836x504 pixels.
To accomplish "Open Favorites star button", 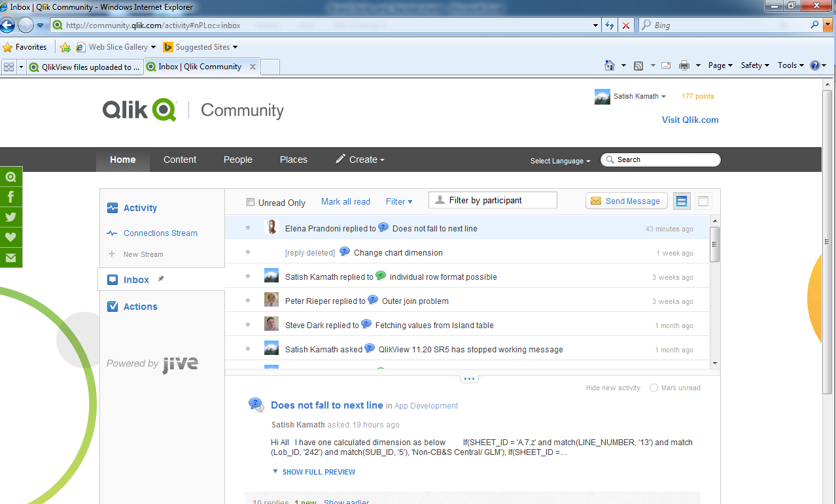I will (x=25, y=47).
